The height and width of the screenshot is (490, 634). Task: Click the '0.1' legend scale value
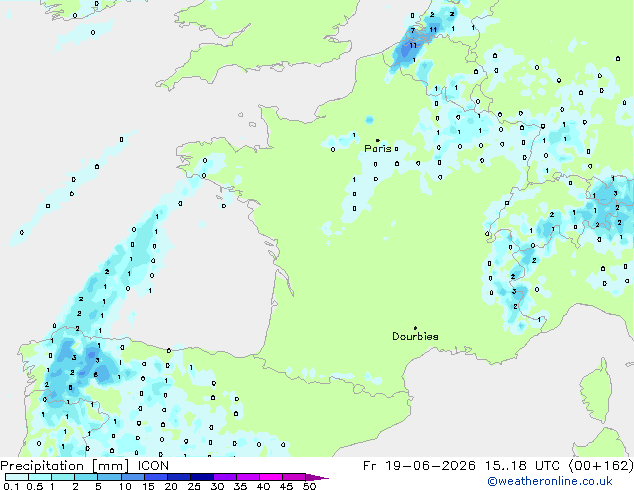point(11,486)
